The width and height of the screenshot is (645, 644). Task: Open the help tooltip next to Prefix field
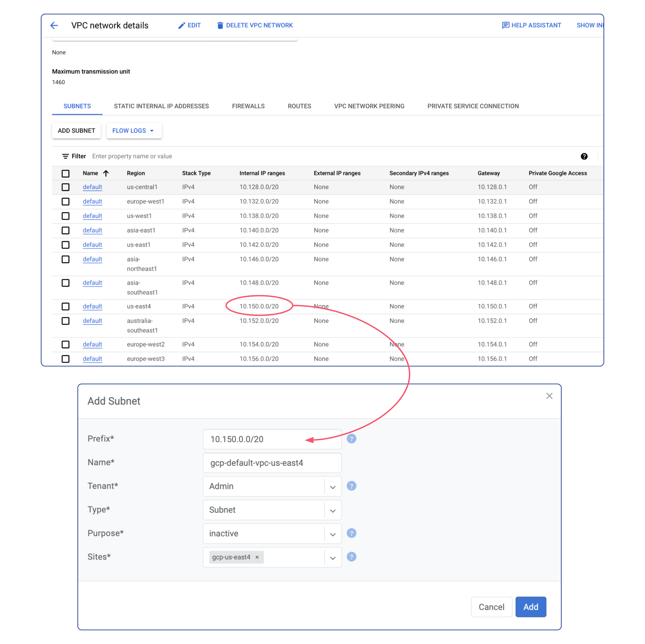tap(352, 439)
